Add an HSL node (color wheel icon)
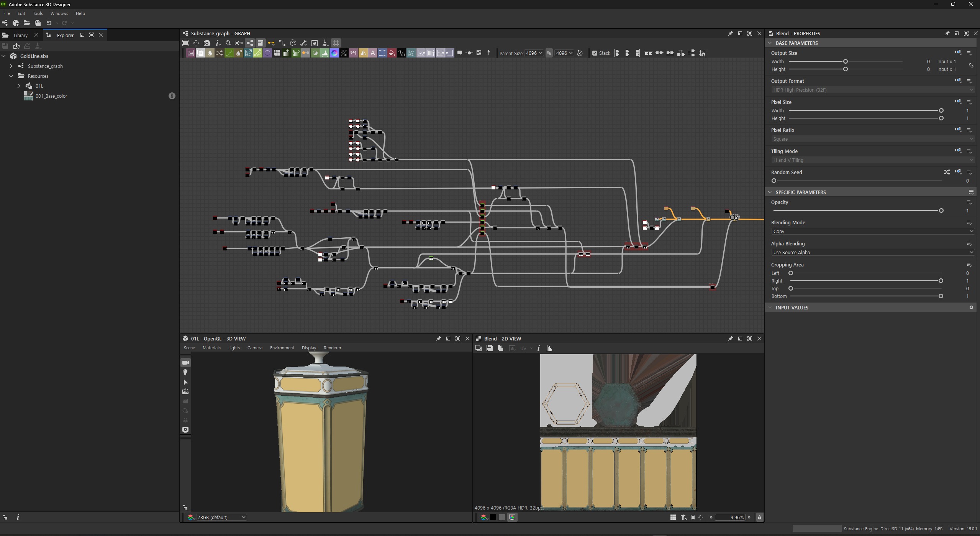This screenshot has height=536, width=980. tap(334, 53)
